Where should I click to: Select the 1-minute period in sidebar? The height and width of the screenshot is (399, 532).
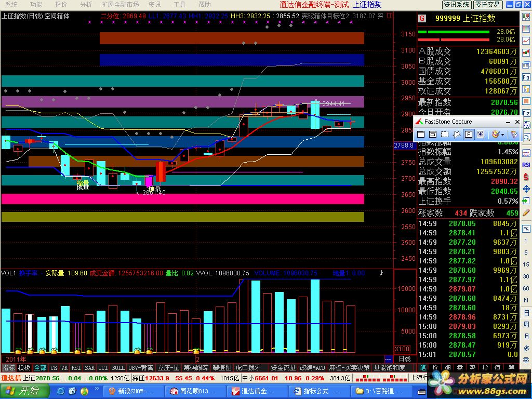pos(526,241)
